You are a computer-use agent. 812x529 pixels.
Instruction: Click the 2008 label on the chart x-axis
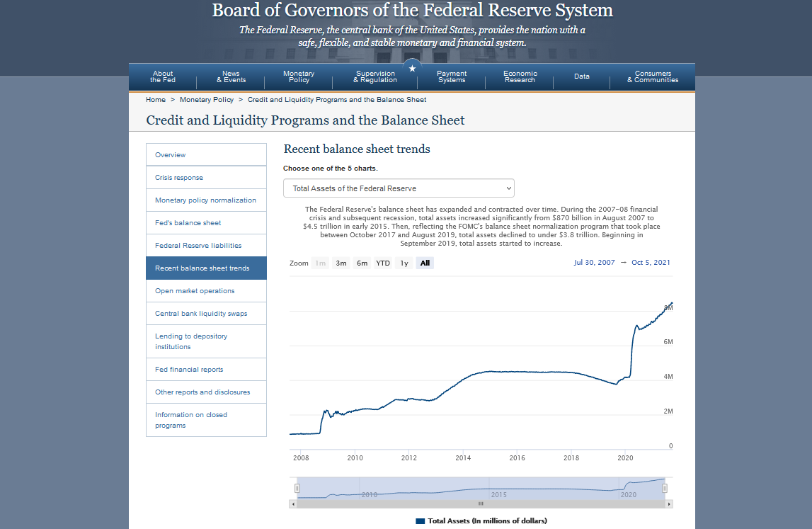301,458
